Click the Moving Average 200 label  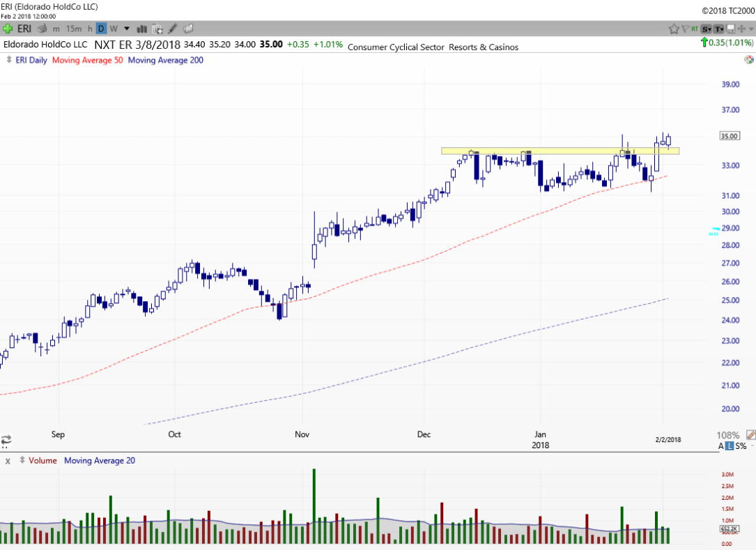pos(166,60)
